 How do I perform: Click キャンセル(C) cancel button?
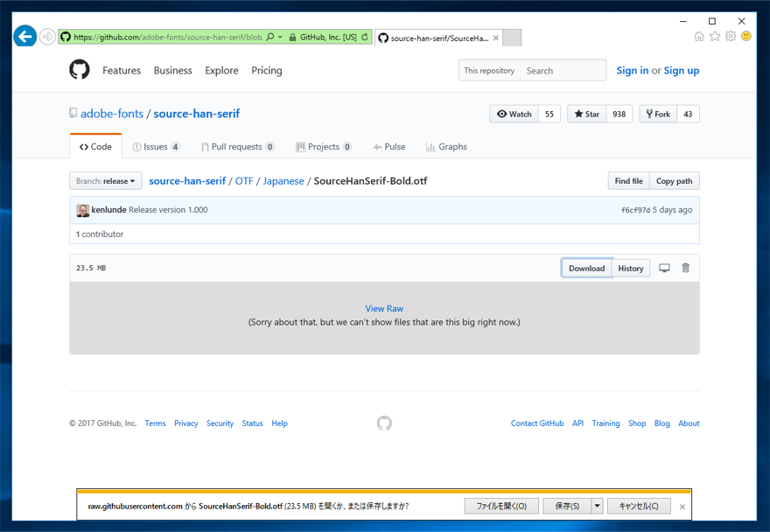pyautogui.click(x=639, y=506)
